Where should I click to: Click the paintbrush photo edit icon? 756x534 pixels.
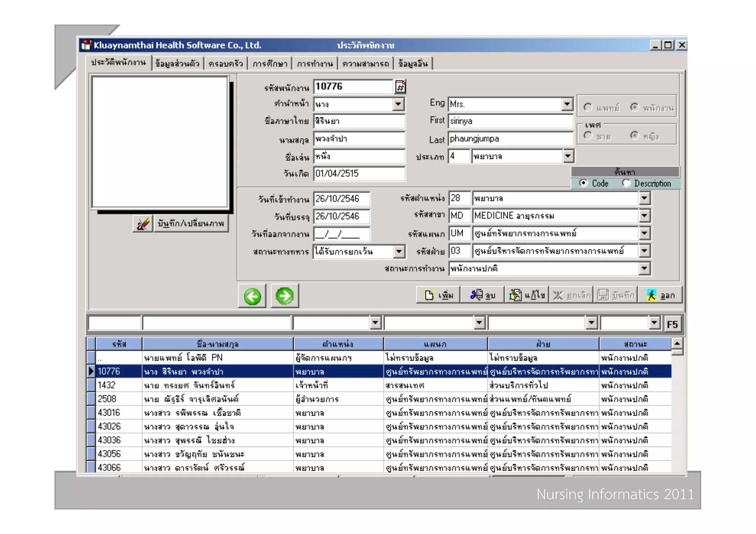point(143,224)
